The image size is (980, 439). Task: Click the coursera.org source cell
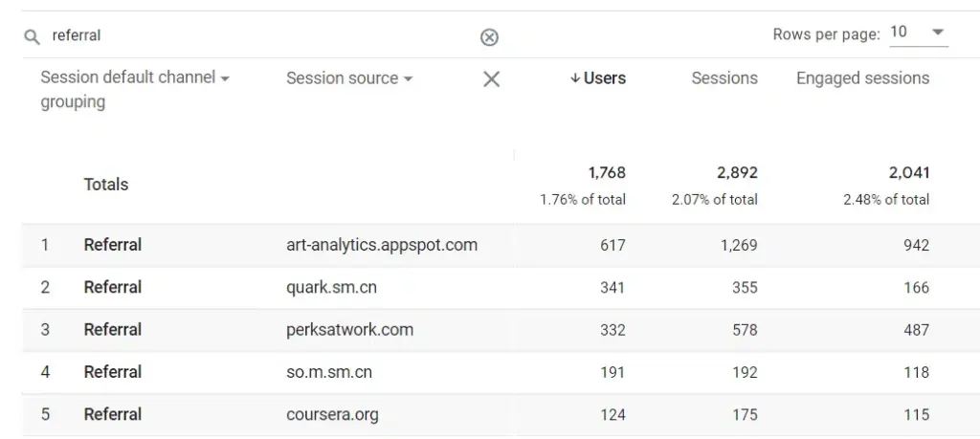[x=332, y=414]
